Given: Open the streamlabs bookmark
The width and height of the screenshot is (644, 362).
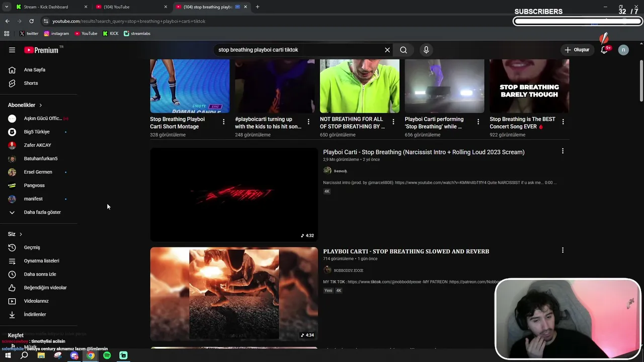Looking at the screenshot, I should click(137, 34).
